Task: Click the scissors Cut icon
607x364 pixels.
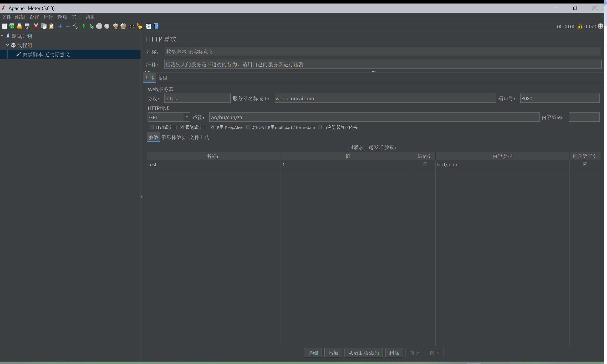Action: click(x=36, y=26)
